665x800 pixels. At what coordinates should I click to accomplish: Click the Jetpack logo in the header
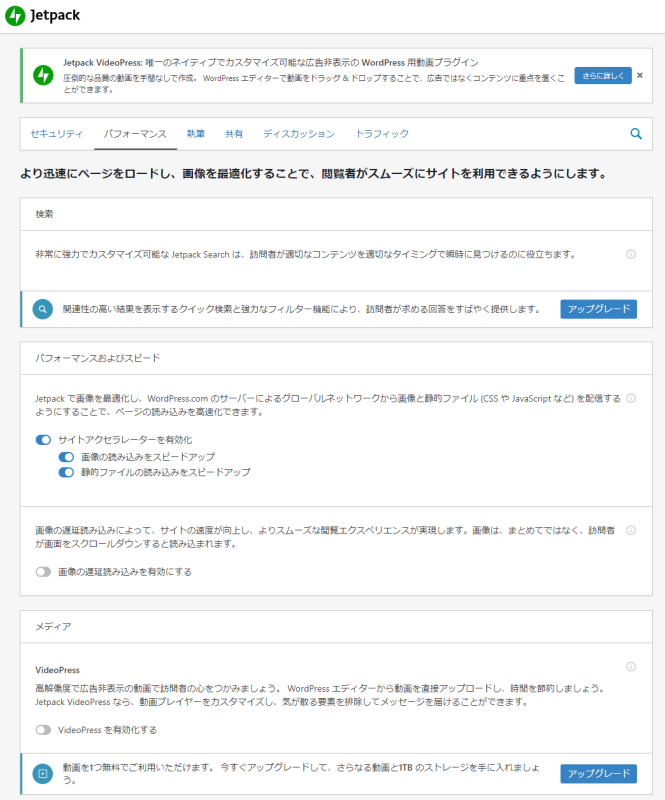[x=42, y=16]
